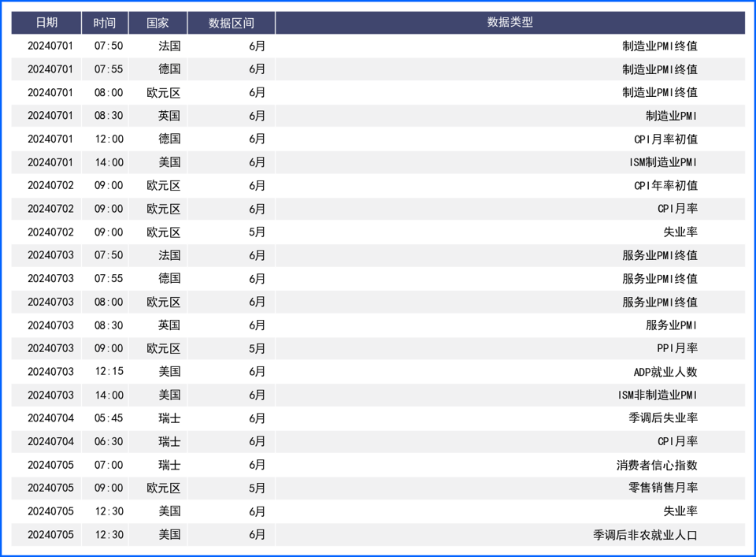Select the 季调后失业率 cell
The width and height of the screenshot is (756, 557).
pos(663,418)
